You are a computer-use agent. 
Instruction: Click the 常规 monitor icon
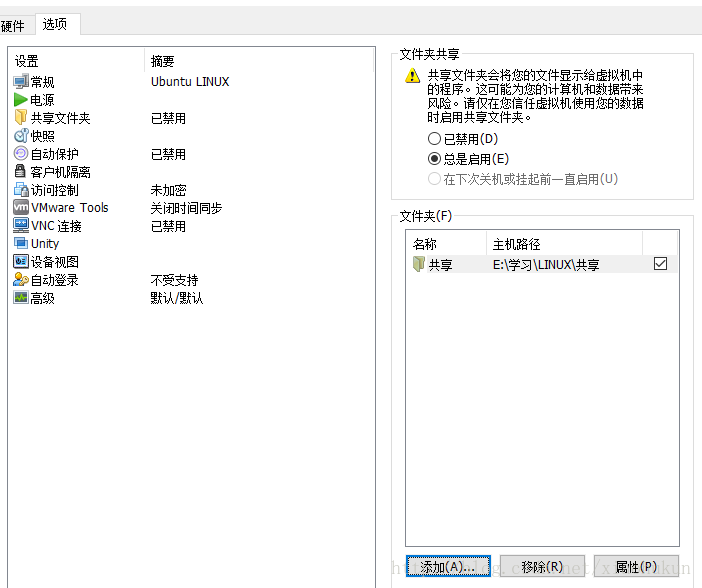(x=21, y=82)
